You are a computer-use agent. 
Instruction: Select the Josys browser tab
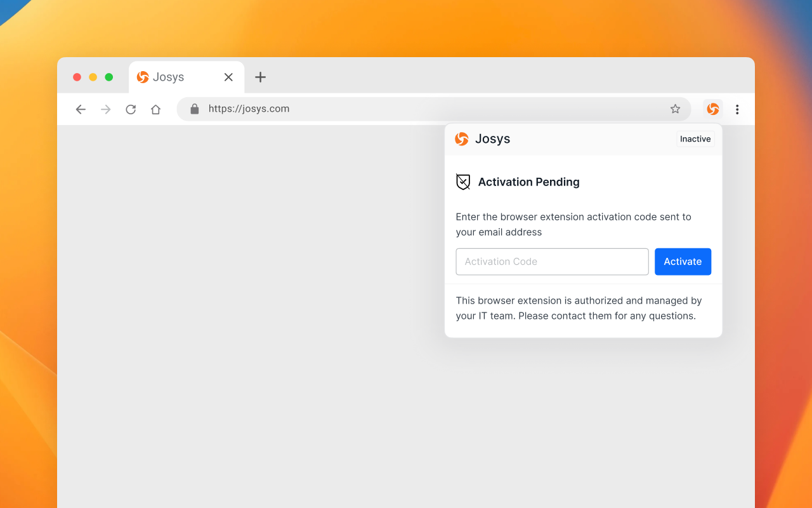[x=187, y=77]
